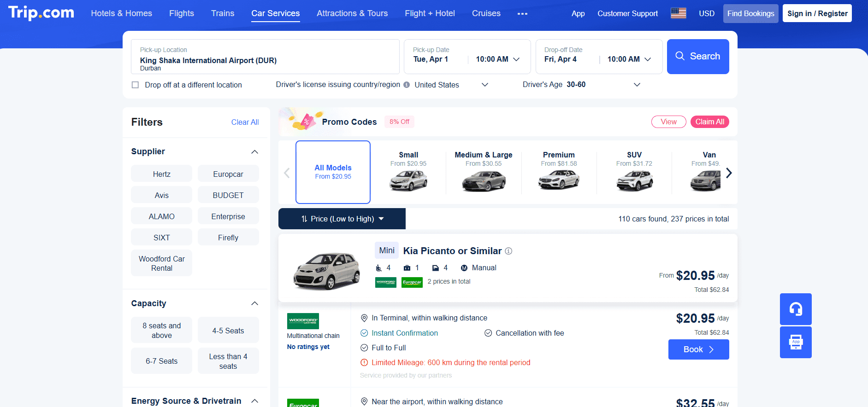
Task: Click Claim All promo codes
Action: (x=709, y=122)
